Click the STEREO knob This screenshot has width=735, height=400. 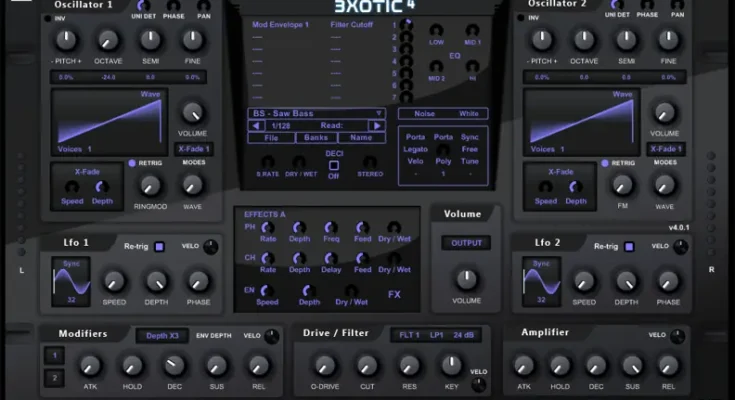coord(370,163)
